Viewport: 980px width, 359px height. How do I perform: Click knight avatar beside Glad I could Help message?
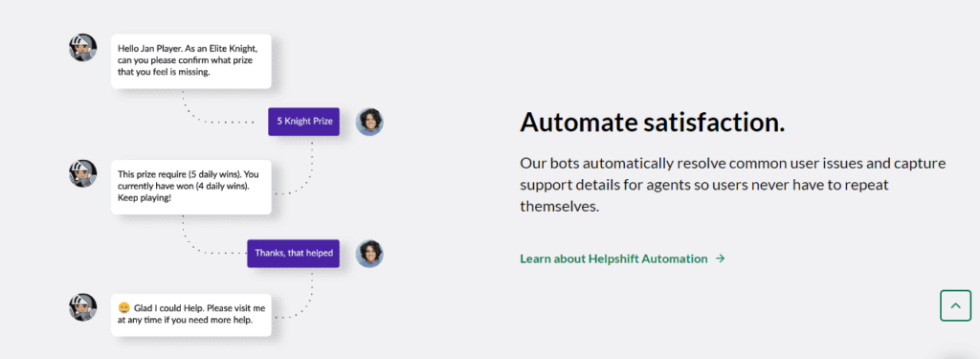tap(82, 307)
